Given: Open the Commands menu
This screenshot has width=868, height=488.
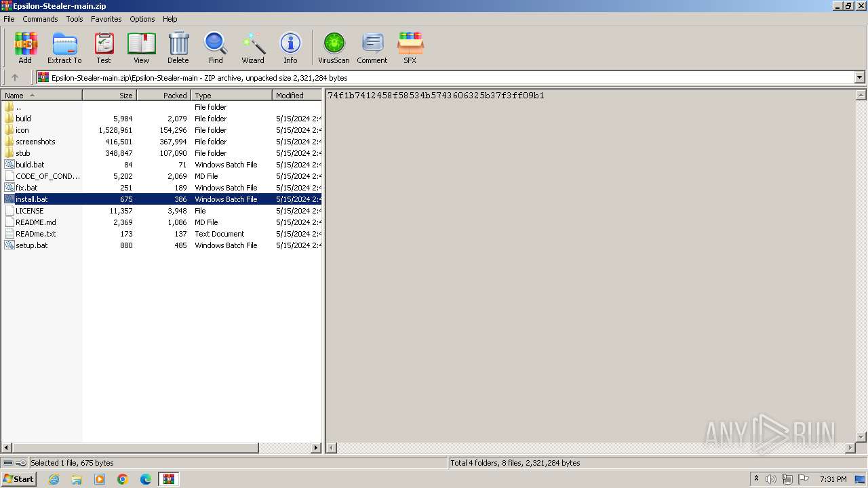Looking at the screenshot, I should coord(40,19).
